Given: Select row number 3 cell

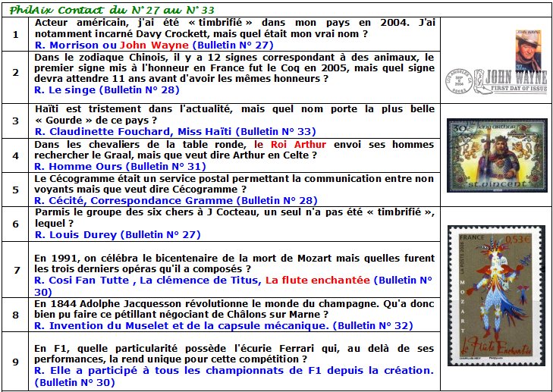Looking at the screenshot, I should coord(15,121).
